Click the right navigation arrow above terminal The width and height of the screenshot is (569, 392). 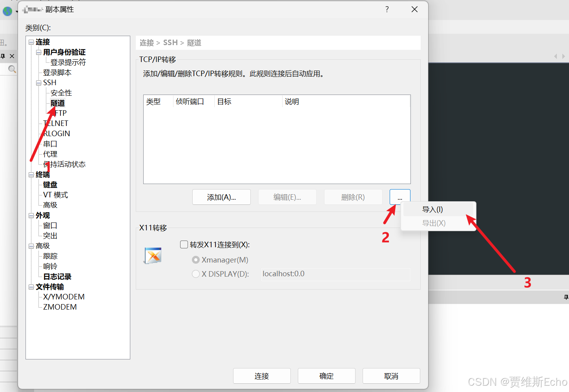(564, 56)
